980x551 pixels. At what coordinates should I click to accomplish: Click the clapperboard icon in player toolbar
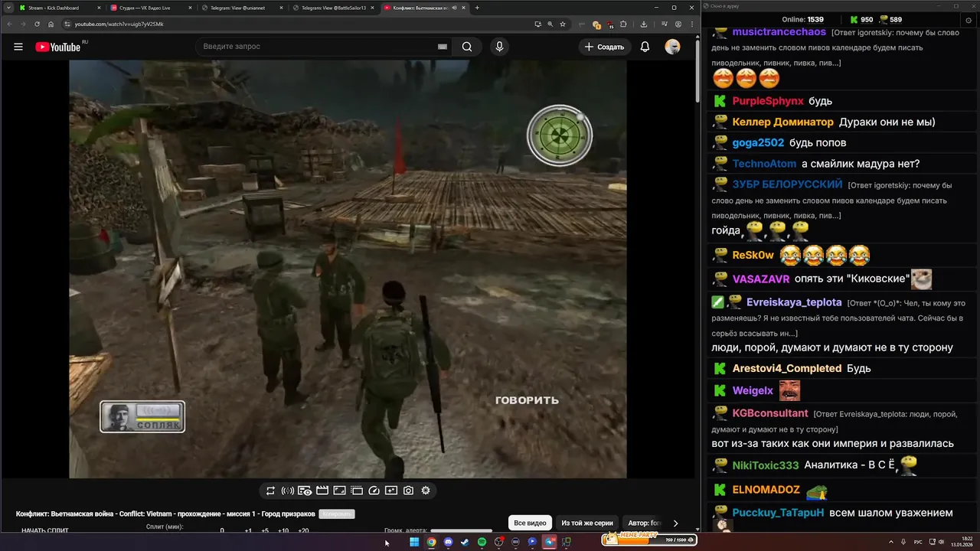pyautogui.click(x=322, y=491)
